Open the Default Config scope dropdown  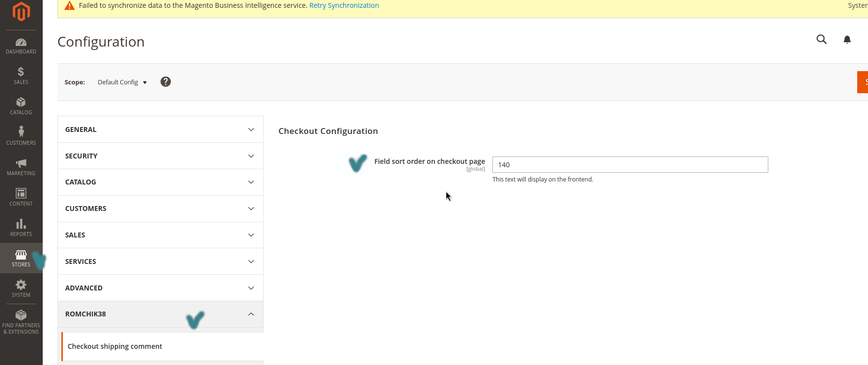tap(122, 82)
